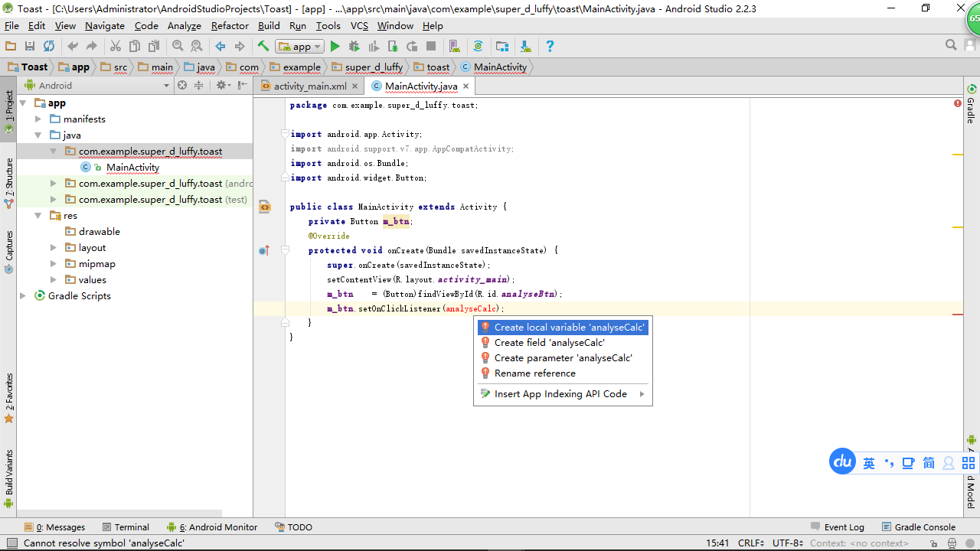This screenshot has width=980, height=551.
Task: Navigate forward with the right arrow
Action: (240, 46)
